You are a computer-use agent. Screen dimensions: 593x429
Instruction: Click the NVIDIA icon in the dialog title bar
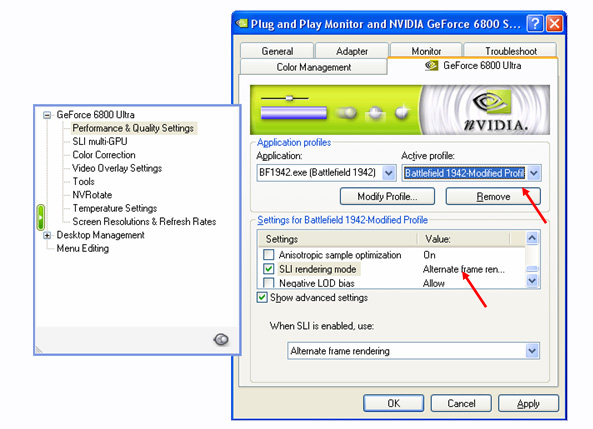(x=242, y=23)
